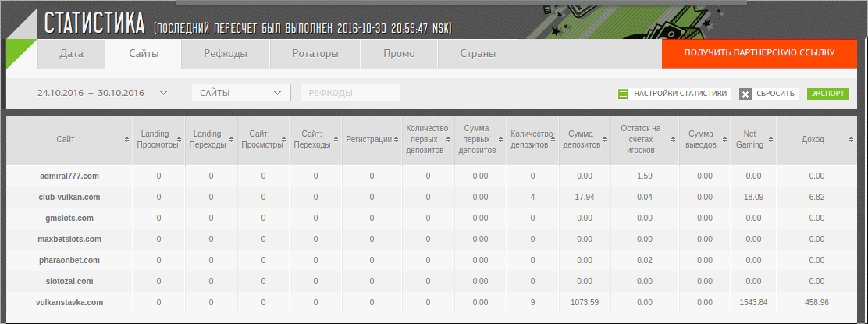
Task: Sort by Сумма депозитов column arrows
Action: 604,140
